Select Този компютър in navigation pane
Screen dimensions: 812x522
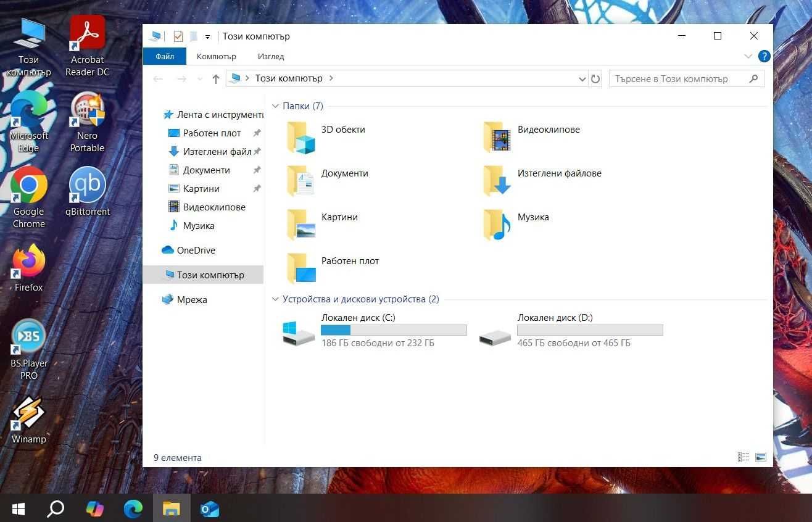[x=204, y=275]
